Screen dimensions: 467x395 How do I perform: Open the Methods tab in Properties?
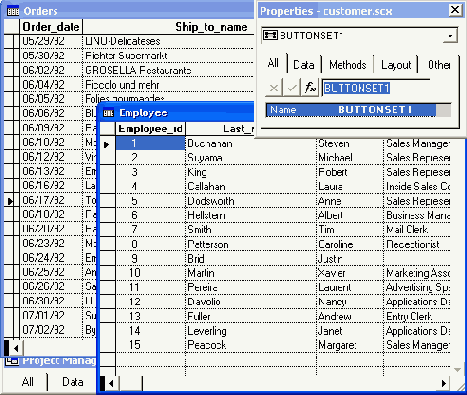pyautogui.click(x=348, y=65)
